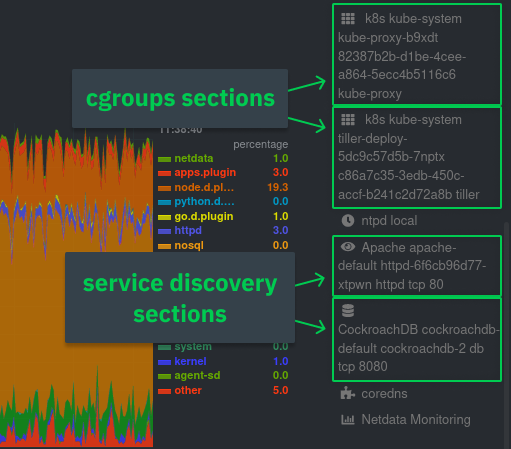Open the k8s tiller-deploy section grid icon
The image size is (511, 449).
[348, 120]
